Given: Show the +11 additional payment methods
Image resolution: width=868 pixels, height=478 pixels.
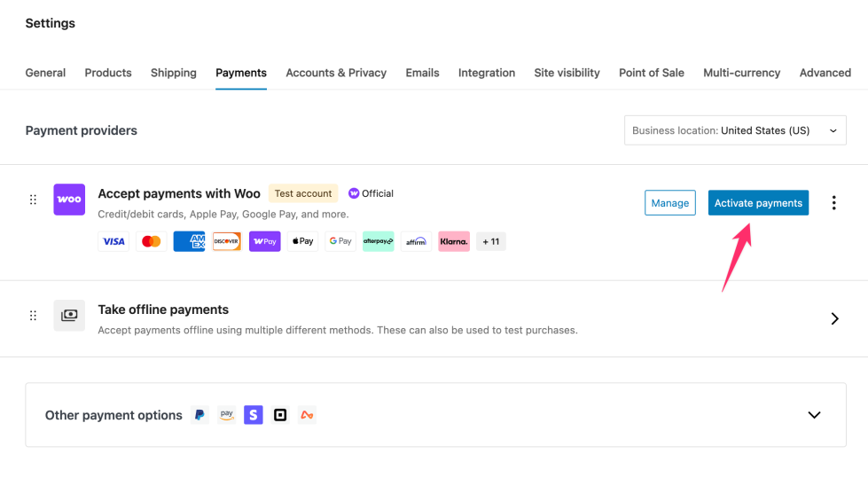Looking at the screenshot, I should (x=491, y=241).
